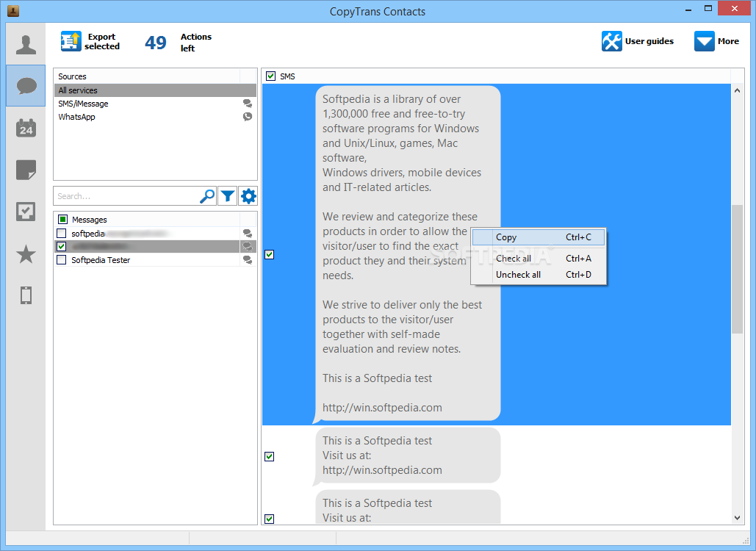The image size is (756, 551).
Task: Open the Calendar sidebar icon
Action: pyautogui.click(x=26, y=128)
